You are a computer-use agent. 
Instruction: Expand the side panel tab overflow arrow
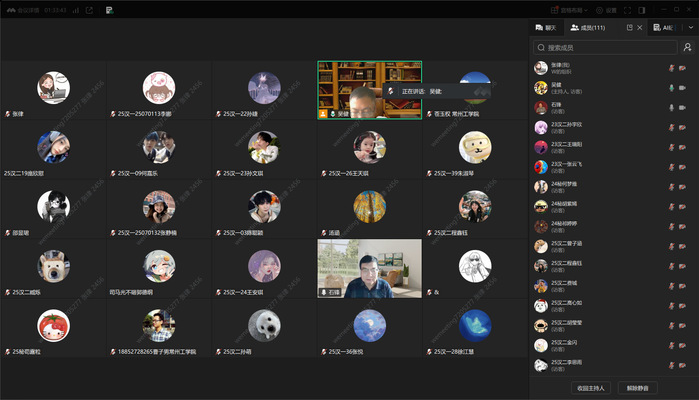pyautogui.click(x=690, y=28)
